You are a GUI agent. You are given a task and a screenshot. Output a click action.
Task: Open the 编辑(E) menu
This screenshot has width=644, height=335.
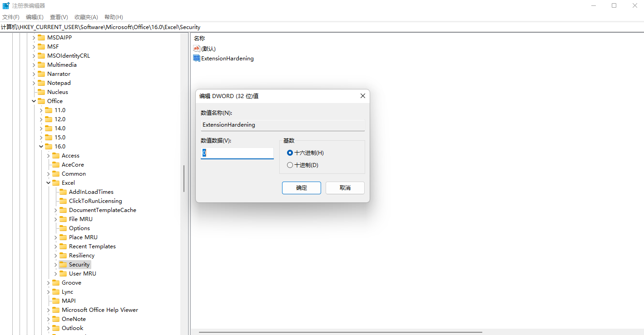[x=35, y=17]
